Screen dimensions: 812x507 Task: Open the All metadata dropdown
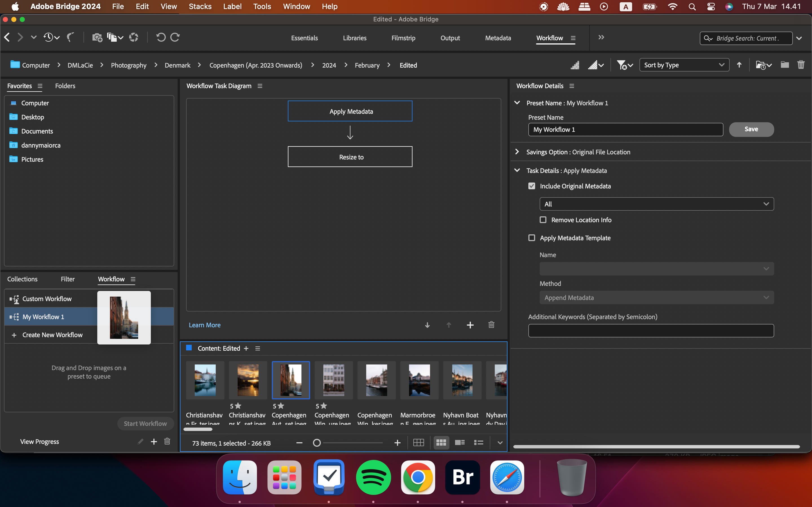[656, 204]
